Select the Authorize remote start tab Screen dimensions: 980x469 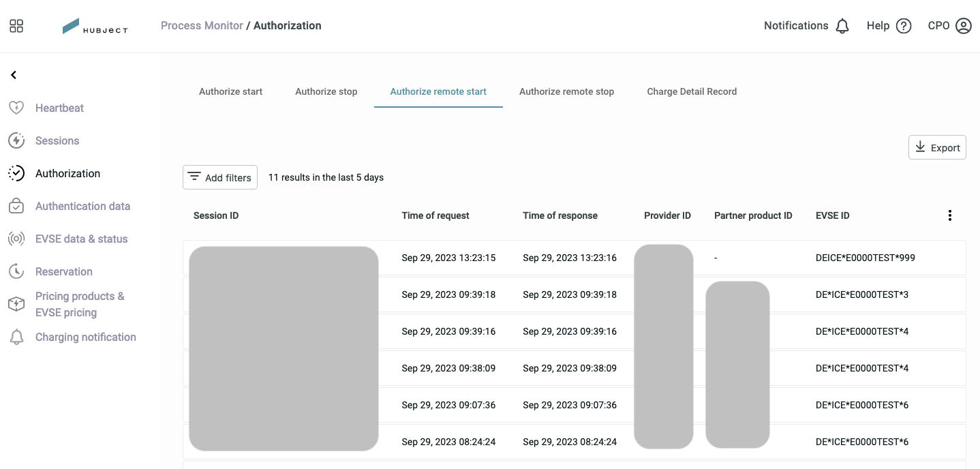pos(438,91)
